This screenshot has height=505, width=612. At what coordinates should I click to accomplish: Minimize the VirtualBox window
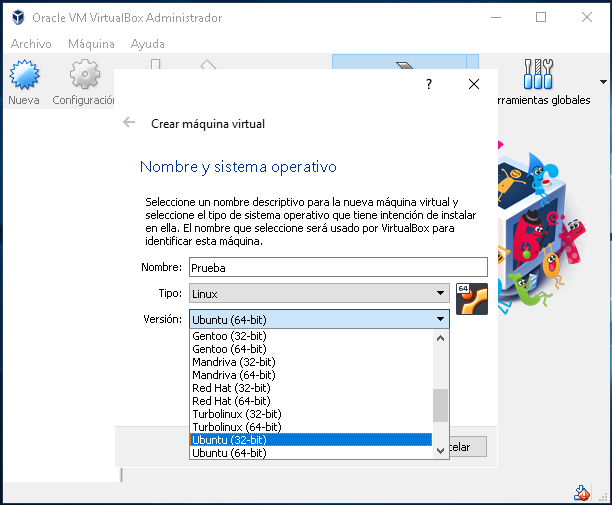click(x=496, y=18)
